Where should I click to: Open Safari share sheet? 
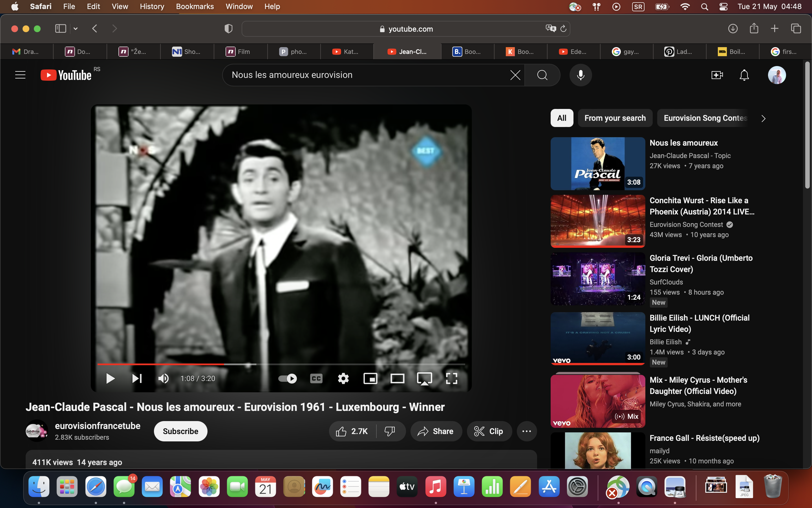pos(754,28)
